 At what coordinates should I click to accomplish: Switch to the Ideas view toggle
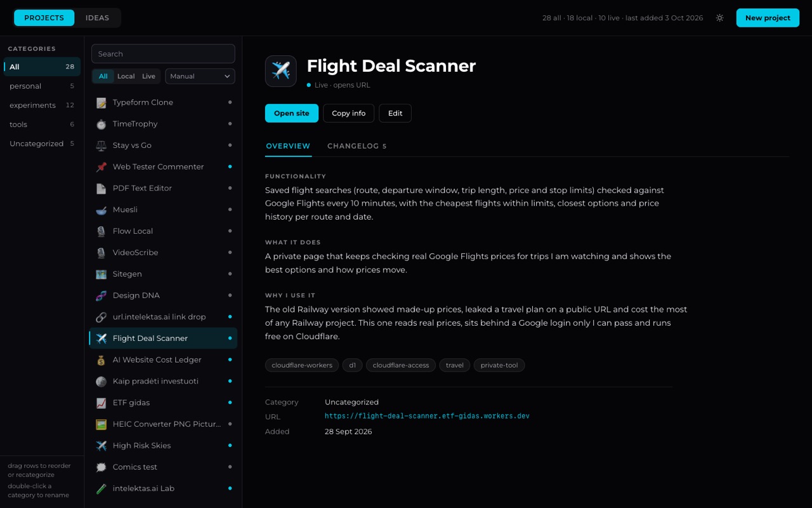click(97, 18)
